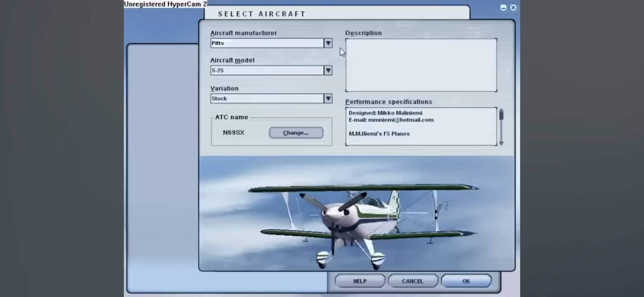Click the scrollbar down arrow in specifications
Viewport: 644px width, 297px height.
click(x=501, y=143)
